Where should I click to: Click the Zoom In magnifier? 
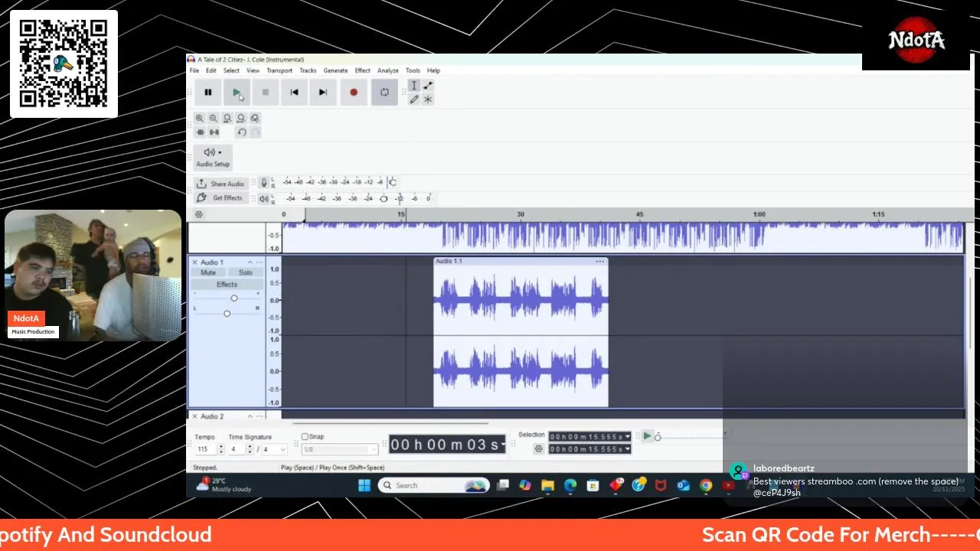(200, 119)
